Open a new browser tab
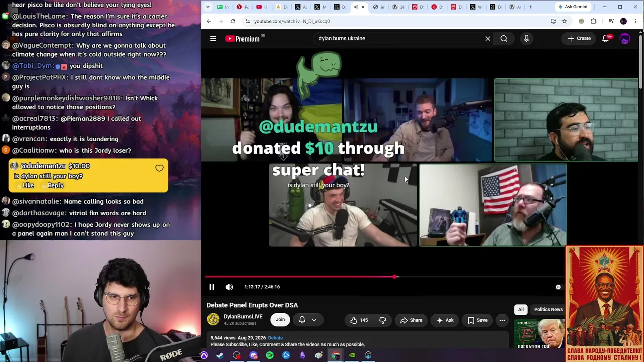 (x=530, y=7)
